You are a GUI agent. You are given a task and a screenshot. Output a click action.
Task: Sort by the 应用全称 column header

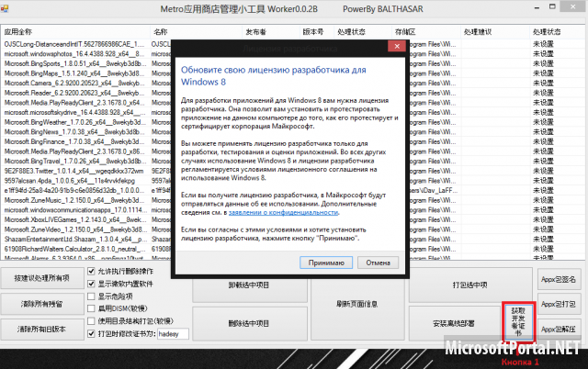[x=75, y=32]
